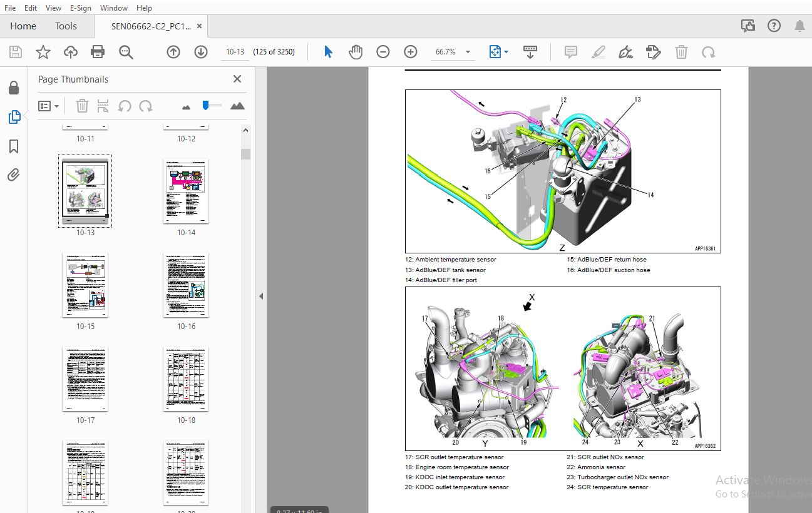Click the share screen chat icon
The height and width of the screenshot is (513, 812).
pyautogui.click(x=748, y=26)
